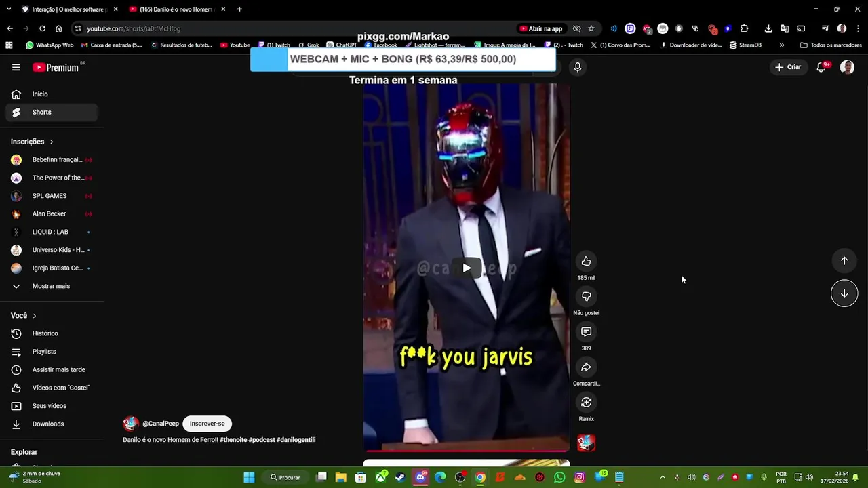Subscribe with the Inscrever-se button

tap(207, 424)
